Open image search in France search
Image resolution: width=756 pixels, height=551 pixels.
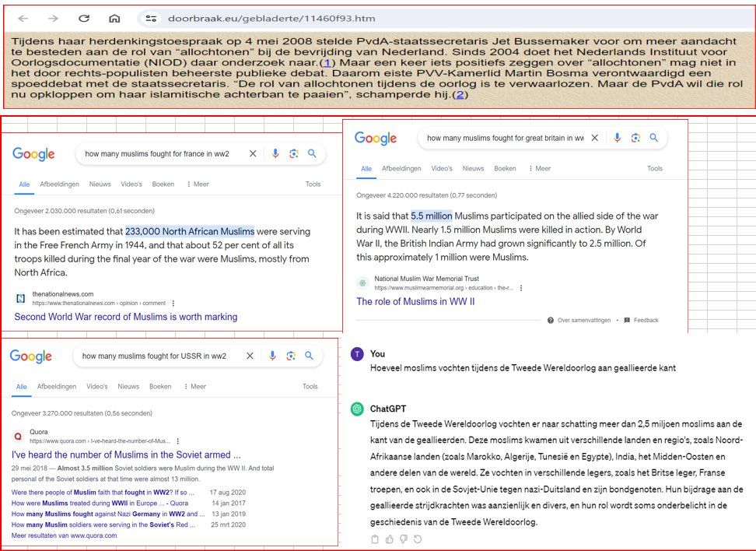tap(294, 153)
